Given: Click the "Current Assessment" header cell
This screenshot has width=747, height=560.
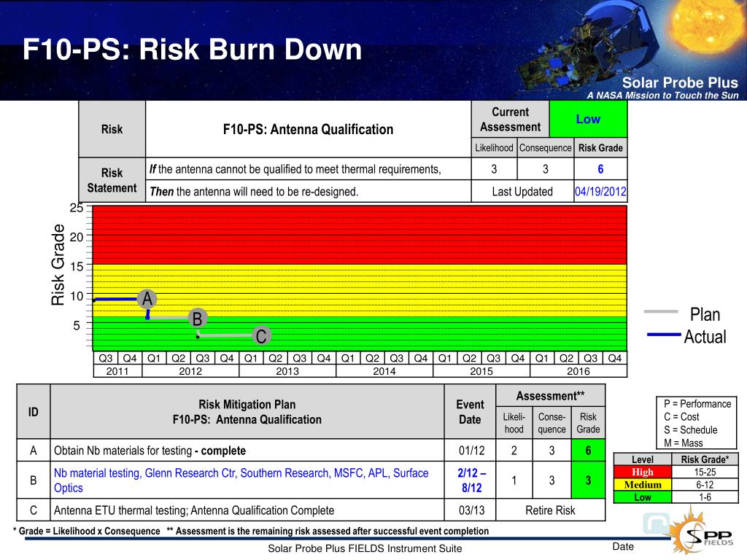Looking at the screenshot, I should point(510,119).
